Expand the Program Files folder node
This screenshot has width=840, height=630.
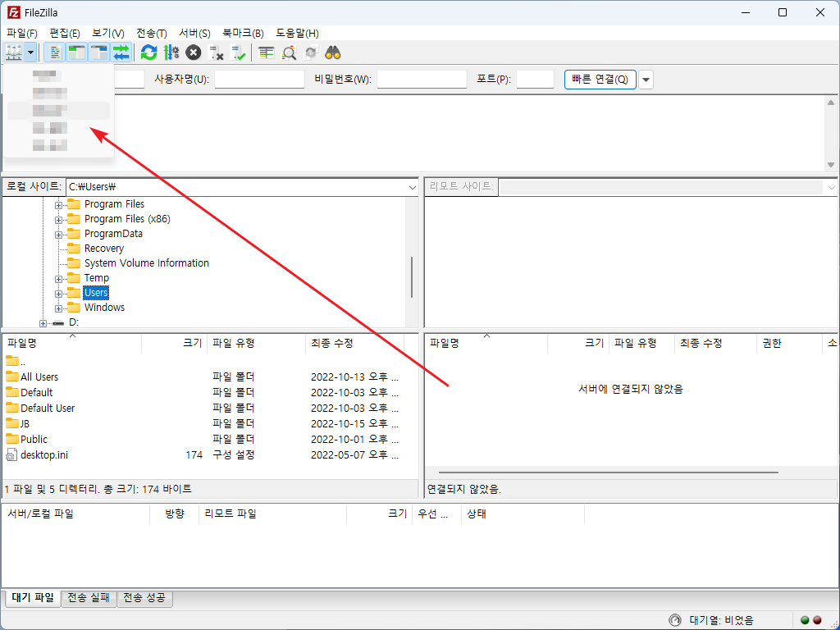click(58, 204)
